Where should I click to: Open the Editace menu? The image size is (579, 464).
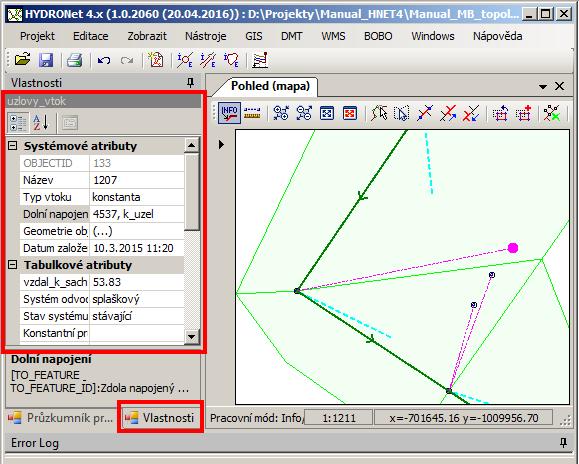coord(91,36)
